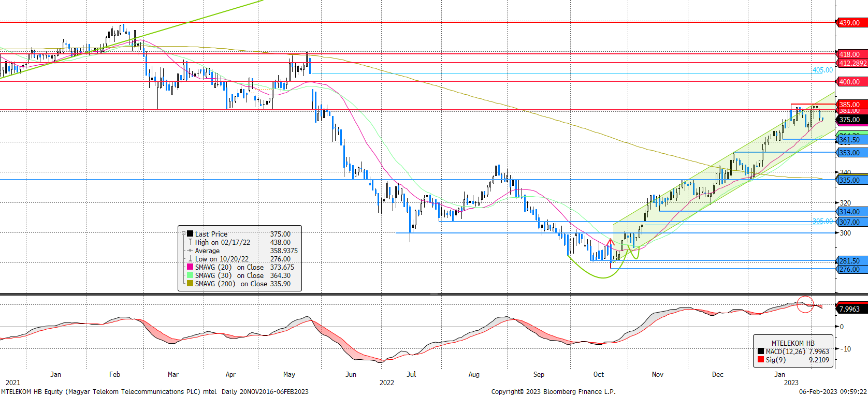
Task: Click the red circle annotation on MACD panel
Action: (x=805, y=304)
